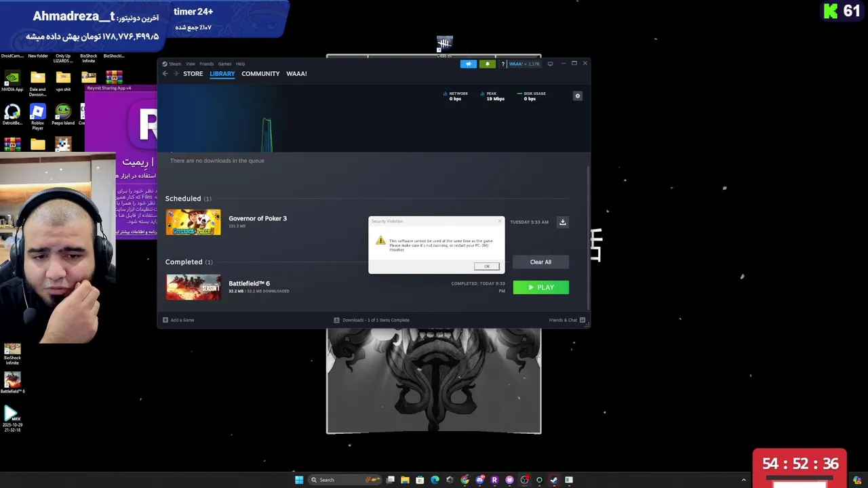
Task: Open Task View on the taskbar
Action: pyautogui.click(x=391, y=480)
